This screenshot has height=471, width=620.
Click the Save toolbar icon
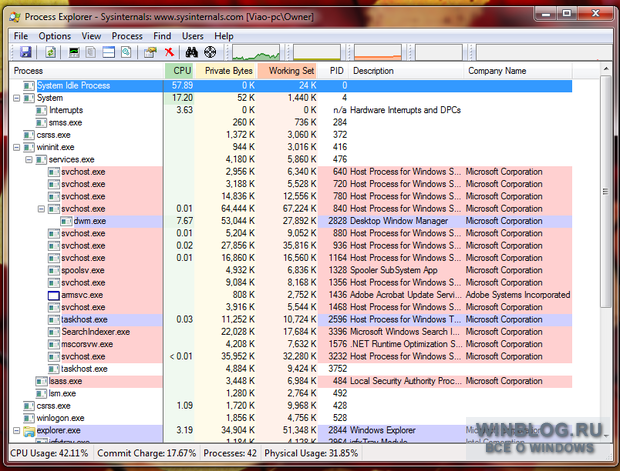[x=26, y=52]
